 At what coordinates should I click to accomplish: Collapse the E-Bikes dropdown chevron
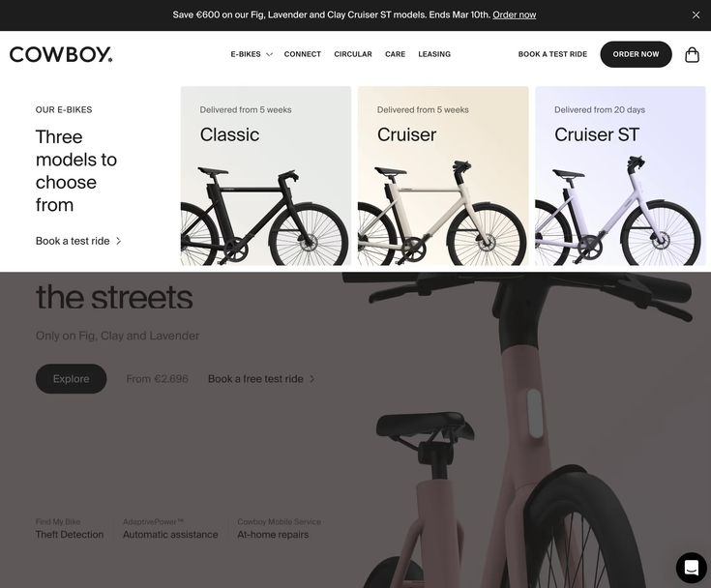(x=269, y=54)
